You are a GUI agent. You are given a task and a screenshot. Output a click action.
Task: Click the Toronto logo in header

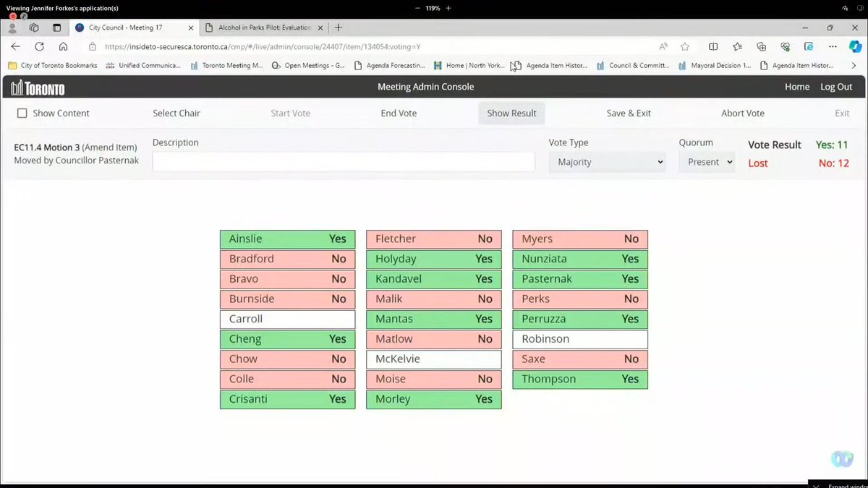(x=38, y=87)
